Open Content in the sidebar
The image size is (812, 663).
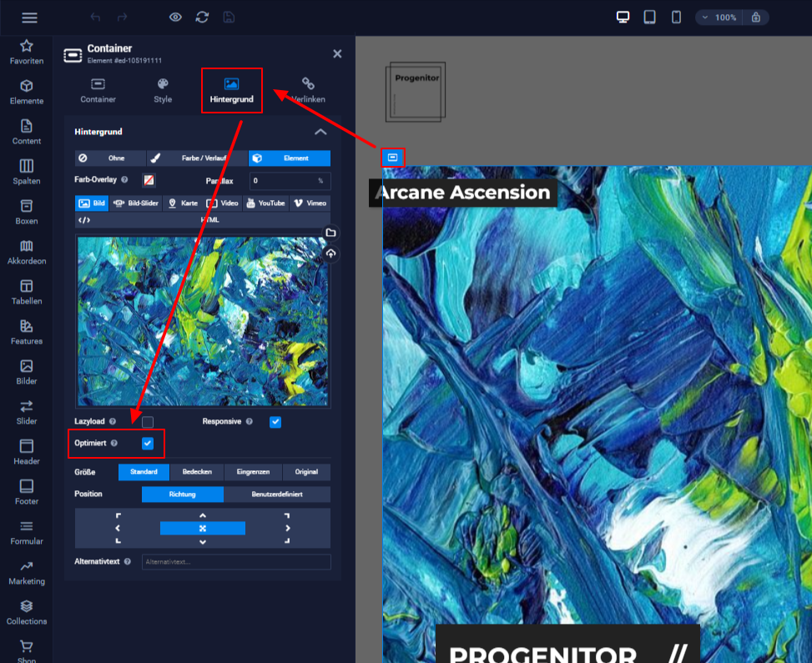point(27,133)
